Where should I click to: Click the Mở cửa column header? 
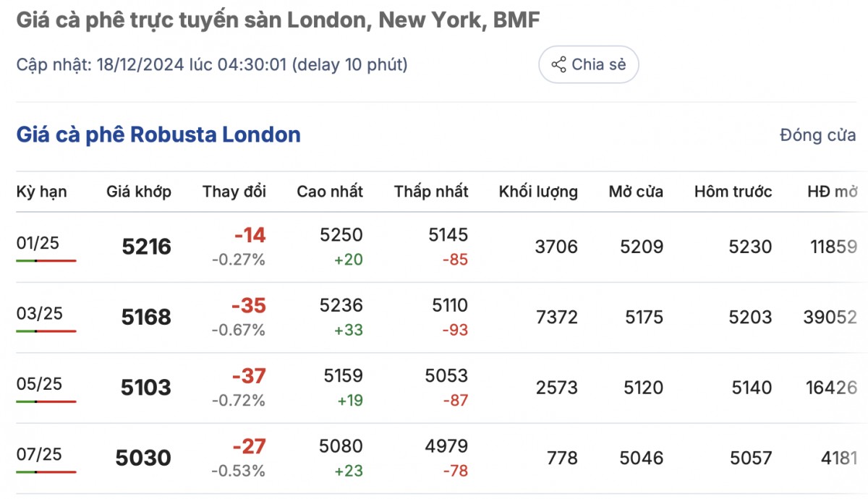pos(636,192)
